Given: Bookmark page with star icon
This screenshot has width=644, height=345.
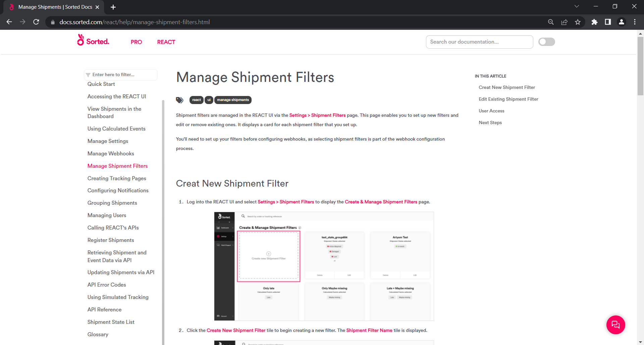Looking at the screenshot, I should click(578, 22).
